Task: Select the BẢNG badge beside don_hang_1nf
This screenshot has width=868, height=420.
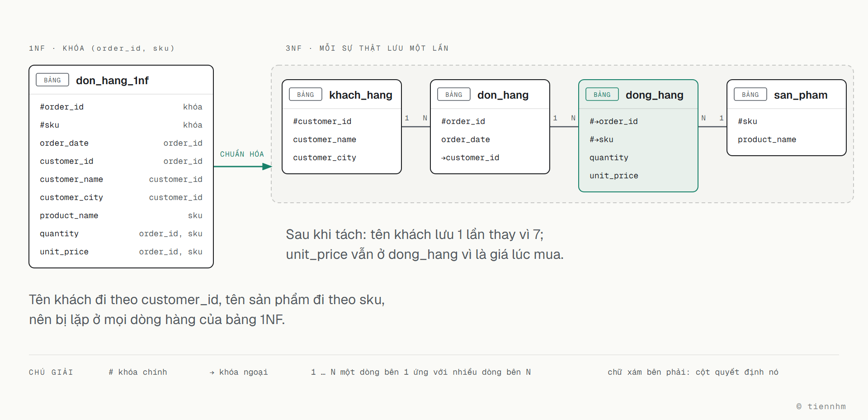Action: 52,80
